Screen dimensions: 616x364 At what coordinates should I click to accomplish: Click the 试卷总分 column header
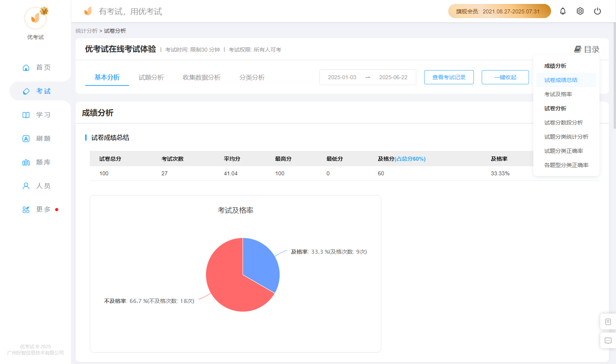click(x=110, y=159)
